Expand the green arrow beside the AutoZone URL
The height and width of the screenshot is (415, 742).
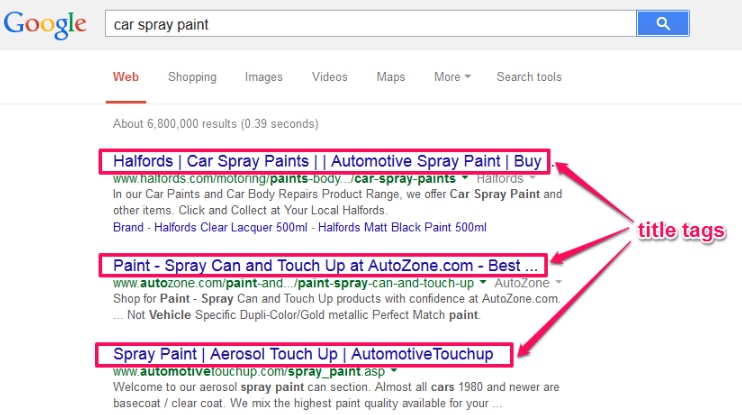point(483,282)
